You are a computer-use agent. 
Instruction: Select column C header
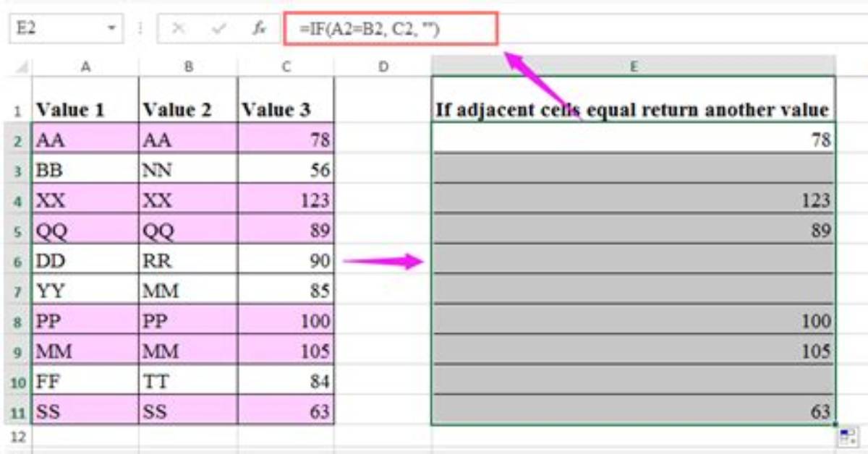point(286,67)
